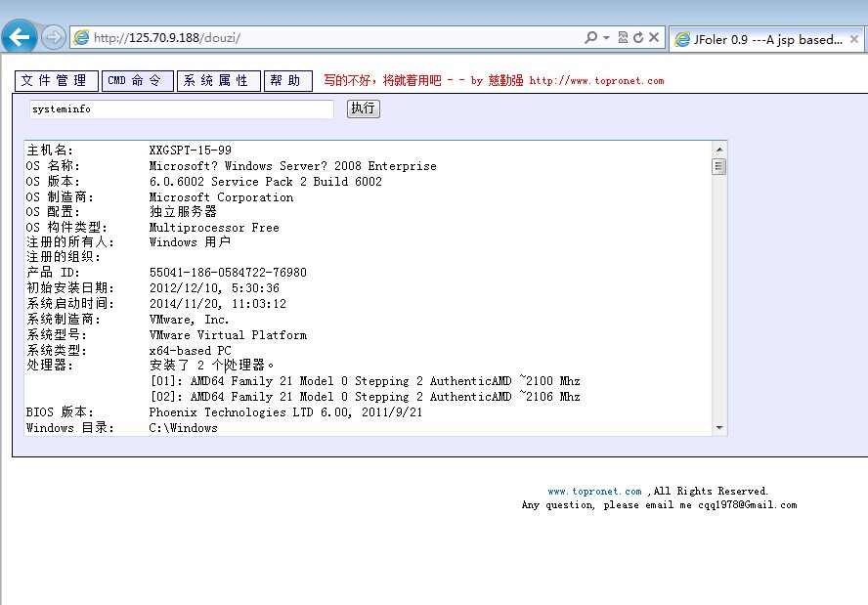The height and width of the screenshot is (605, 868).
Task: Click the Phoenix Technologies BIOS version value
Action: [x=285, y=412]
